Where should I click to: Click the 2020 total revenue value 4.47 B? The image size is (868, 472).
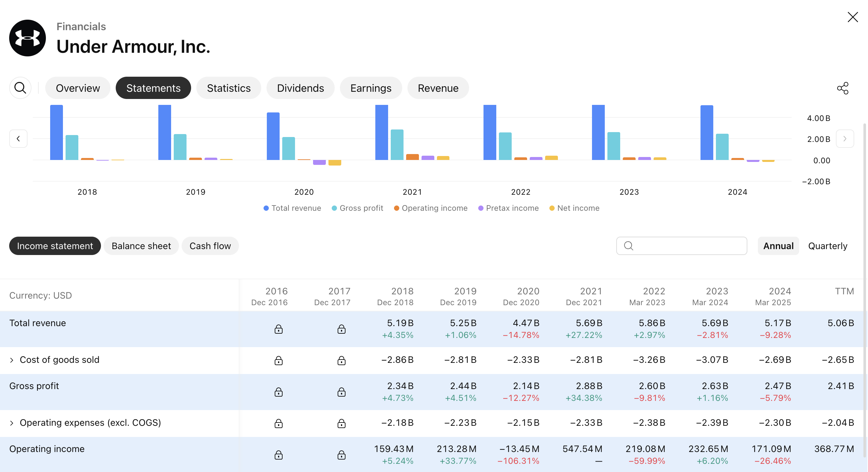tap(526, 323)
